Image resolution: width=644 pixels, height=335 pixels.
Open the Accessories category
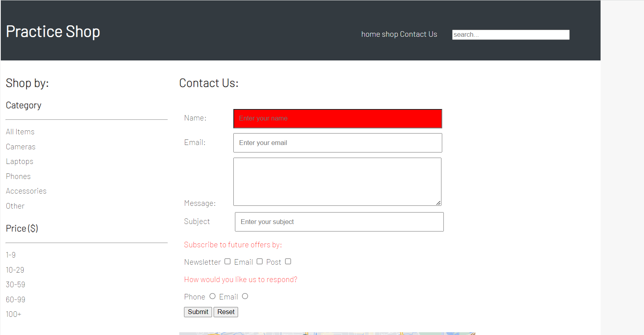pyautogui.click(x=26, y=191)
